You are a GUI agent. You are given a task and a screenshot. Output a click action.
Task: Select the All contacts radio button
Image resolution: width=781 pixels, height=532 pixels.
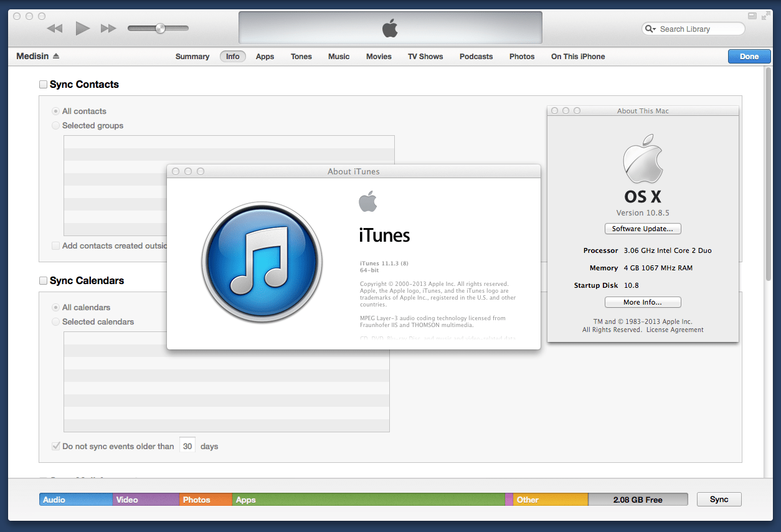tap(56, 111)
